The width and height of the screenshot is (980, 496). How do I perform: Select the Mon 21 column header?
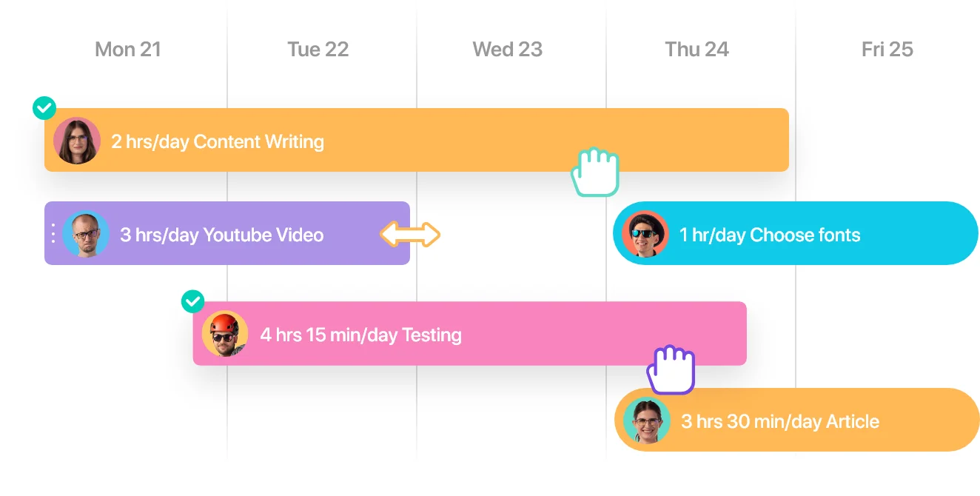(x=128, y=50)
